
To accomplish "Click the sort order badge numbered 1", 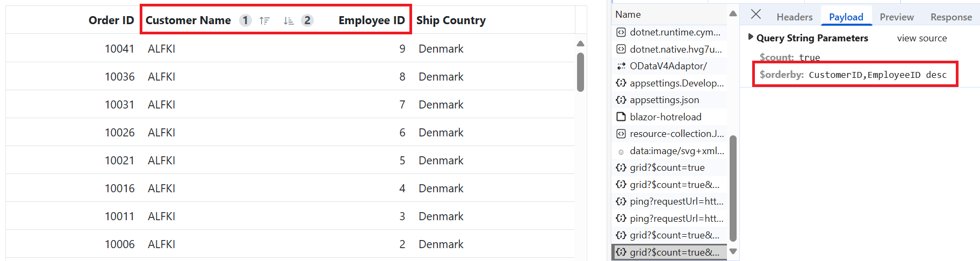I will pyautogui.click(x=246, y=20).
